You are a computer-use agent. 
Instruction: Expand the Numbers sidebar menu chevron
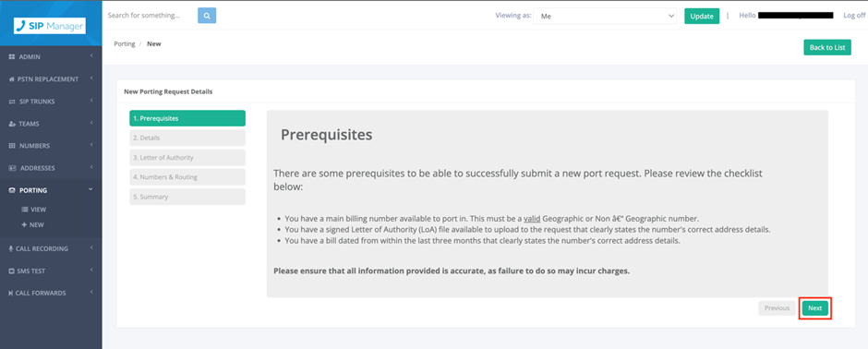coord(91,146)
